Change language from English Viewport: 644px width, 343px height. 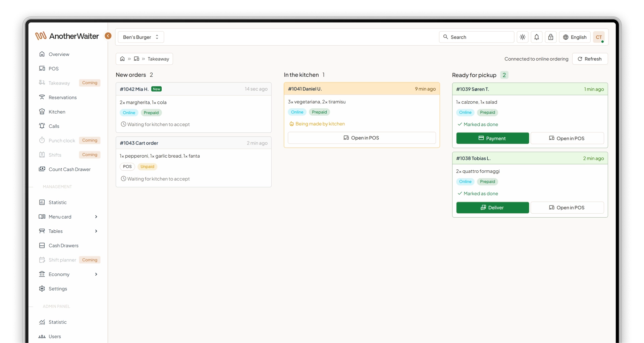point(575,37)
